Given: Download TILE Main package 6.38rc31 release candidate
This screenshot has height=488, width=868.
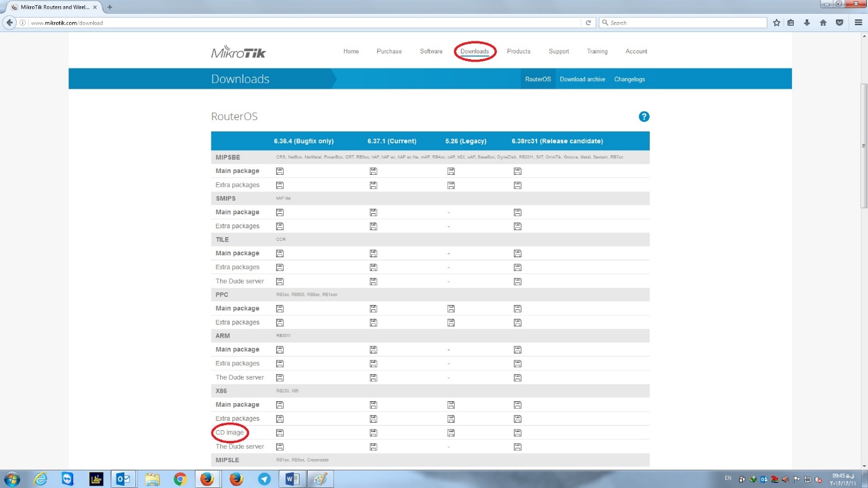Looking at the screenshot, I should tap(518, 253).
